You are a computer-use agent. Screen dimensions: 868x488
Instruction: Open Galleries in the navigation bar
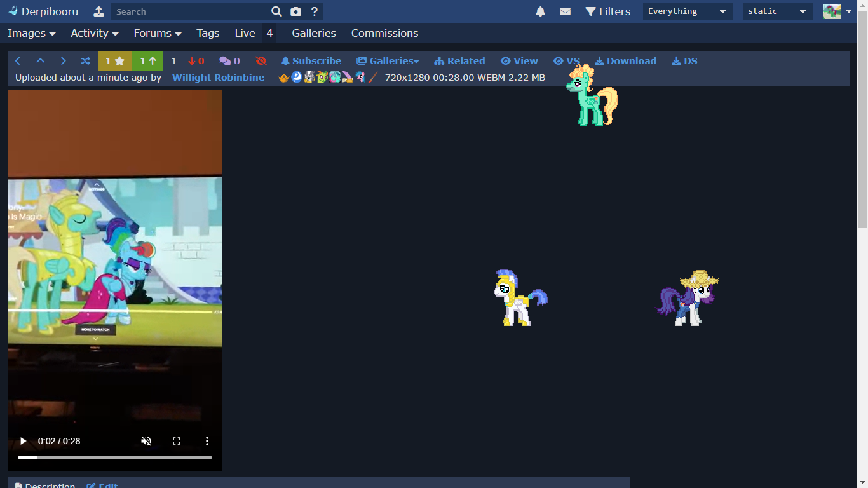click(x=314, y=33)
